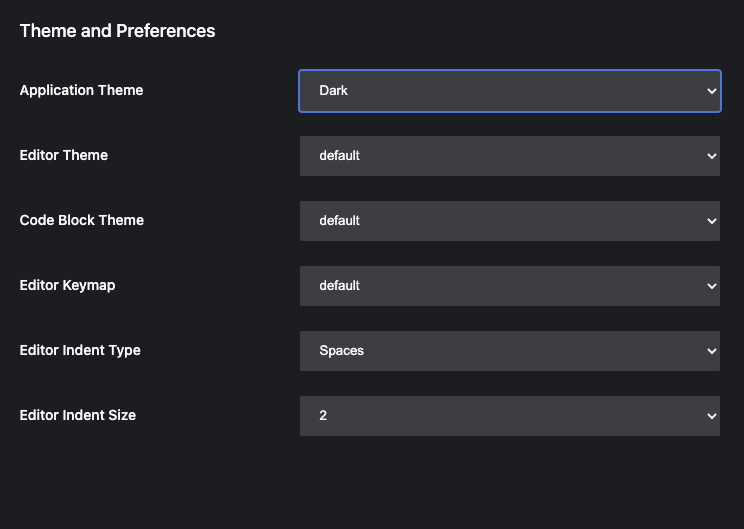Open the Editor Keymap dropdown
The height and width of the screenshot is (529, 744).
click(509, 286)
